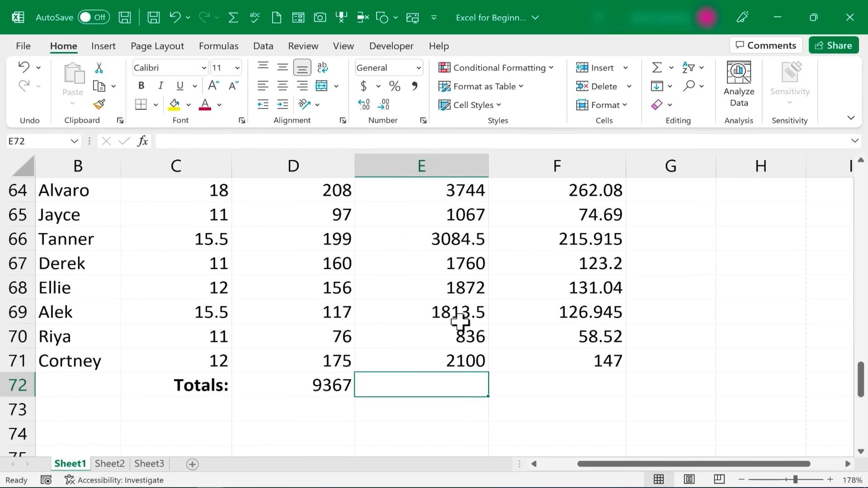Screen dimensions: 868x488
Task: Click the AutoSum sigma in Editing group
Action: [657, 67]
